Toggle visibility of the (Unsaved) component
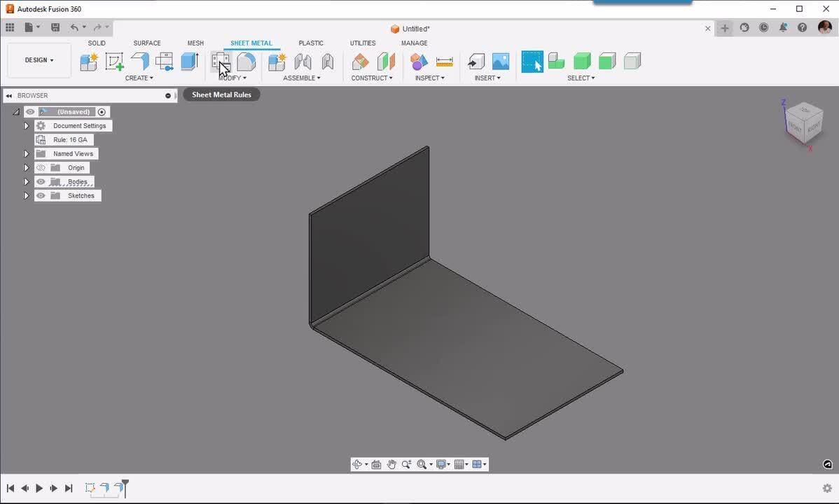Image resolution: width=839 pixels, height=504 pixels. pos(31,112)
